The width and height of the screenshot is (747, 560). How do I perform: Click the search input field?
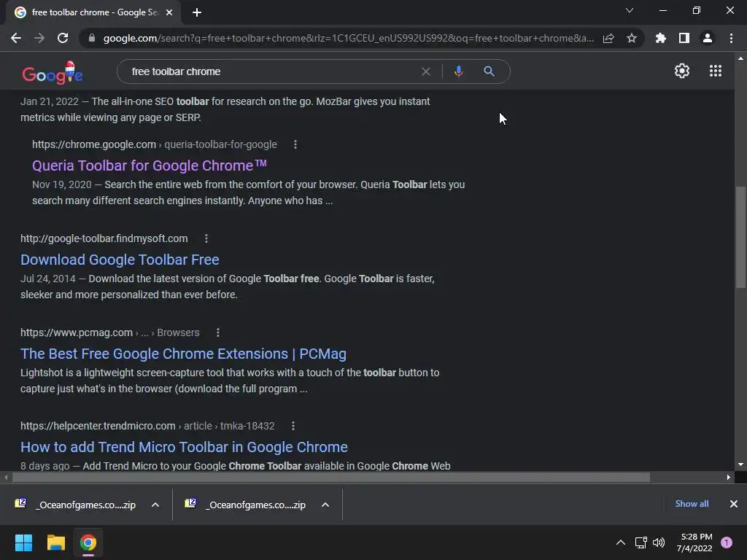271,71
